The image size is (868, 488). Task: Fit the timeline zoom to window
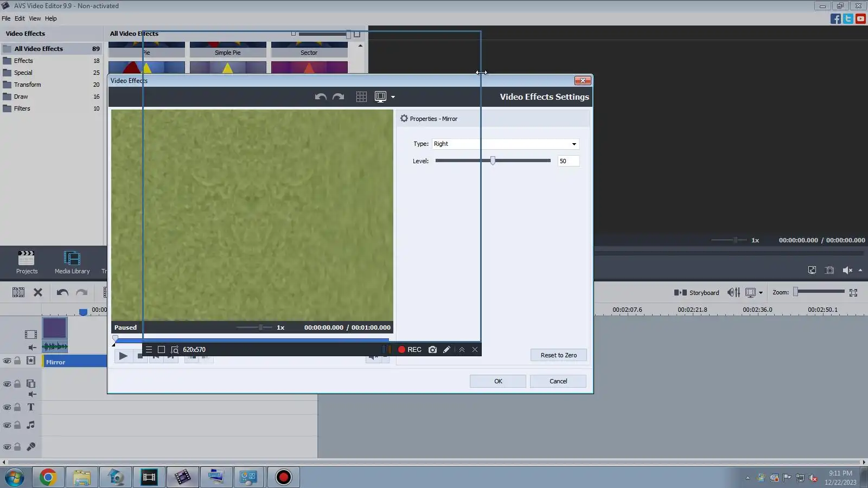point(853,293)
